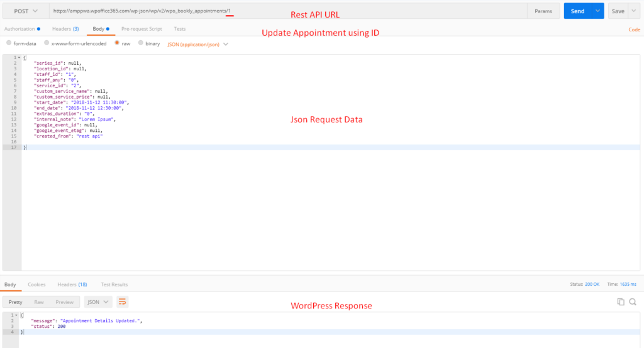The image size is (644, 348).
Task: Select the Preview response view
Action: pos(65,302)
